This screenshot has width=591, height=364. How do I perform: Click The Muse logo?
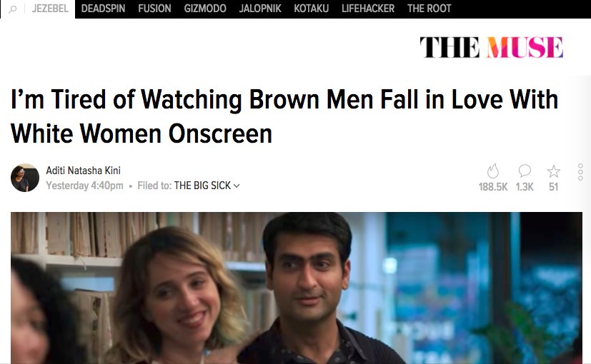[x=492, y=47]
